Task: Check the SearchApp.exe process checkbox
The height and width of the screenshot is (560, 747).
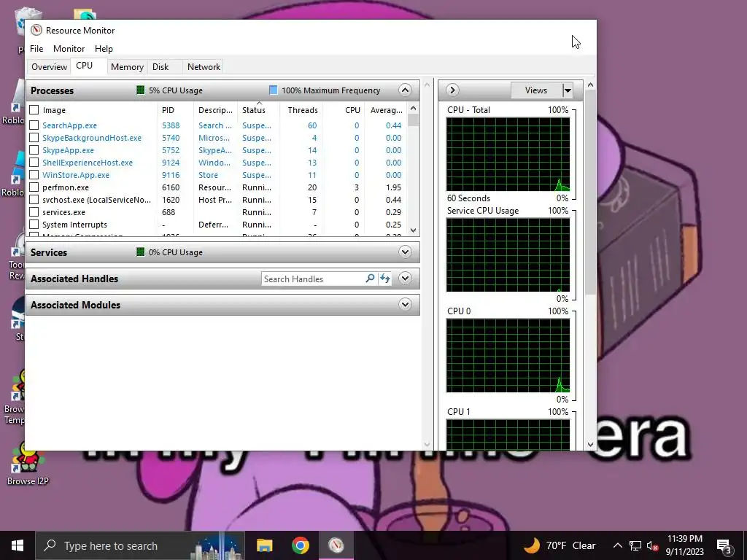Action: (34, 125)
